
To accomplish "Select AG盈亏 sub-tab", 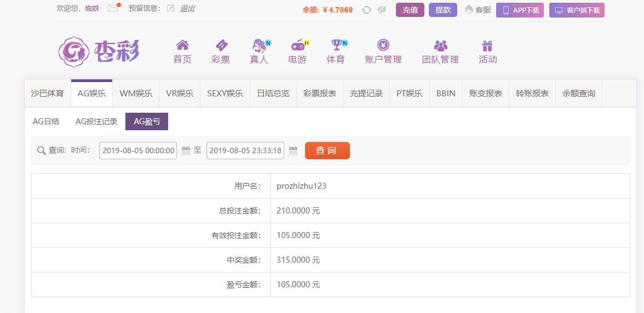I will coord(147,121).
